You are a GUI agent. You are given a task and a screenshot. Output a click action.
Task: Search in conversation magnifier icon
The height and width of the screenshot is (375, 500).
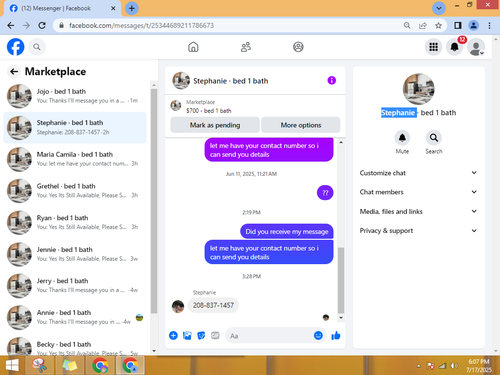pos(434,138)
